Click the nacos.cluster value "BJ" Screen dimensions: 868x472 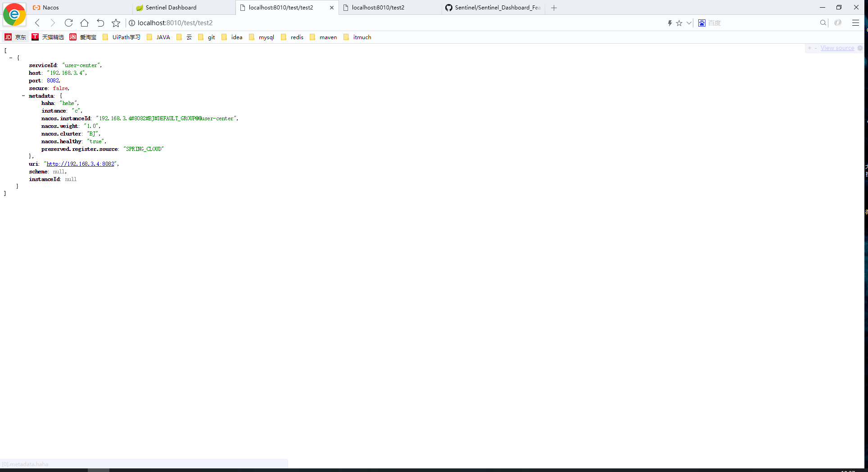pyautogui.click(x=93, y=134)
